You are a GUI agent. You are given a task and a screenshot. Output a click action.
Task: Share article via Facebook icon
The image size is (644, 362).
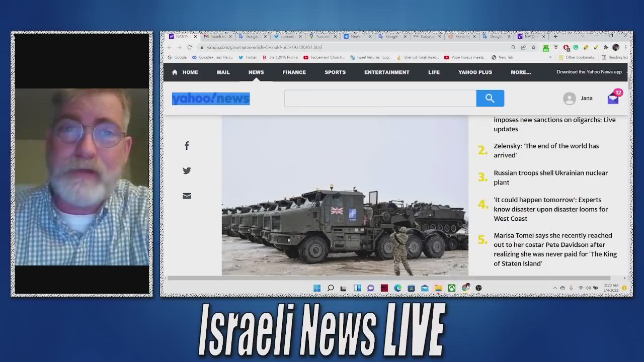[187, 146]
